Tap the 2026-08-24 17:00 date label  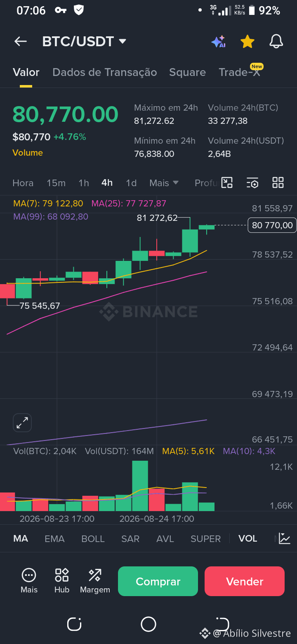click(157, 519)
